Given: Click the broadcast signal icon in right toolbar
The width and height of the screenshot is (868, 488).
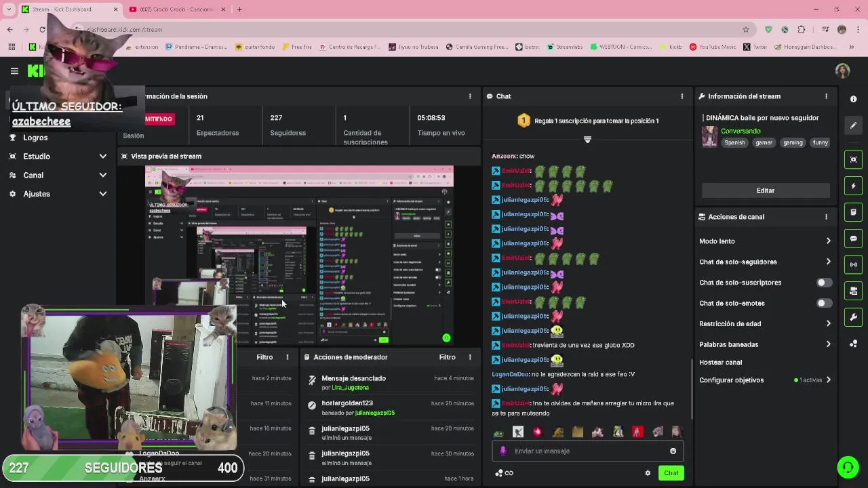Looking at the screenshot, I should pos(853,264).
